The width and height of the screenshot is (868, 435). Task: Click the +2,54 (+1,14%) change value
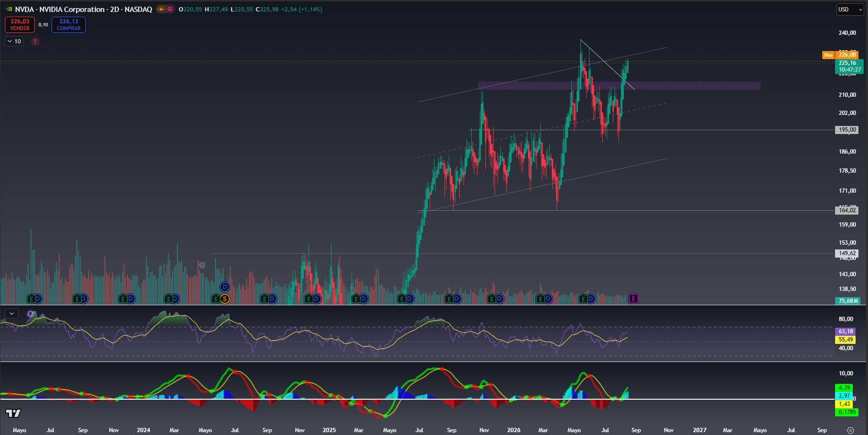(x=301, y=10)
